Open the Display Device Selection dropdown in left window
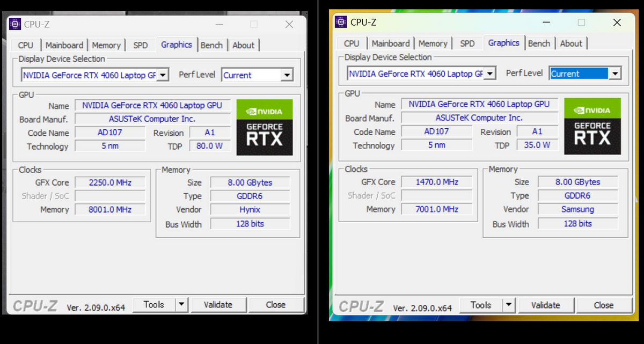This screenshot has height=344, width=644. click(163, 75)
